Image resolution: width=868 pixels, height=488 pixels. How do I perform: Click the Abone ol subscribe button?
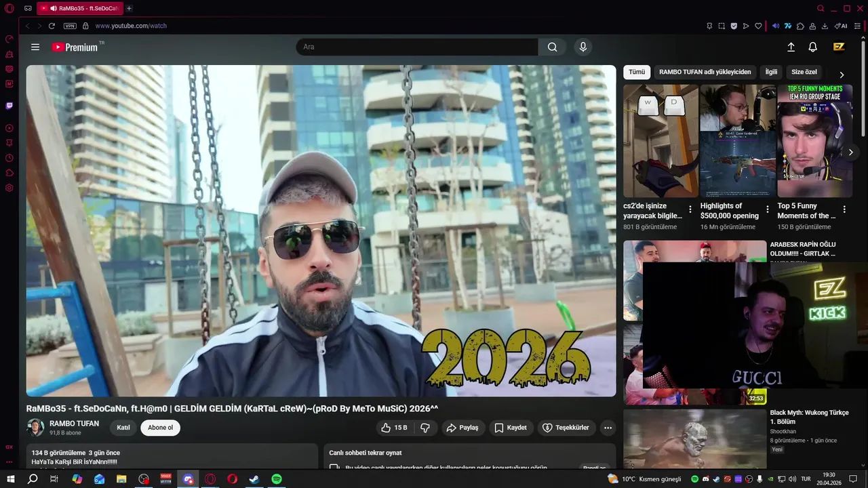pyautogui.click(x=160, y=428)
